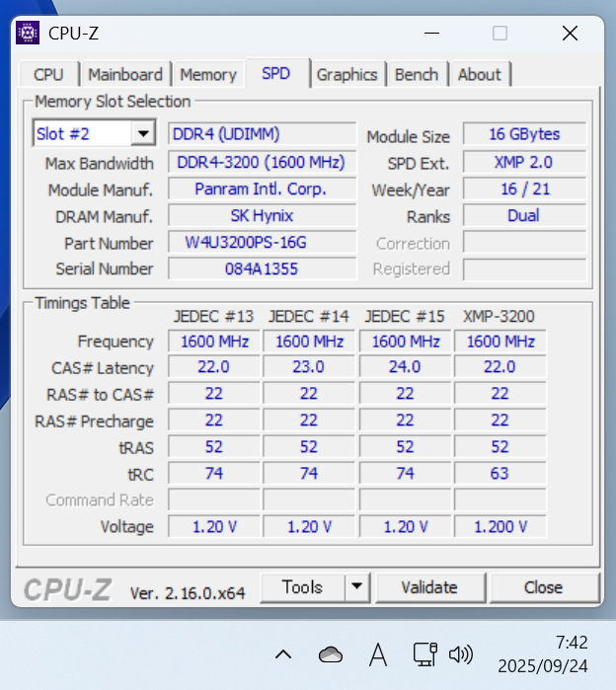The width and height of the screenshot is (616, 690).
Task: Select the part number W4U3200PS-16G
Action: click(262, 243)
